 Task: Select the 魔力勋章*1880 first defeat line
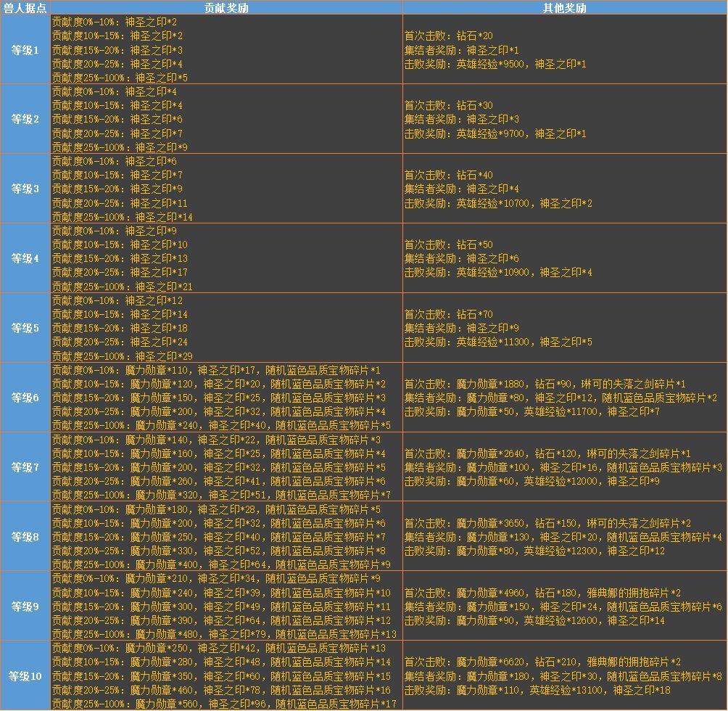pos(545,384)
